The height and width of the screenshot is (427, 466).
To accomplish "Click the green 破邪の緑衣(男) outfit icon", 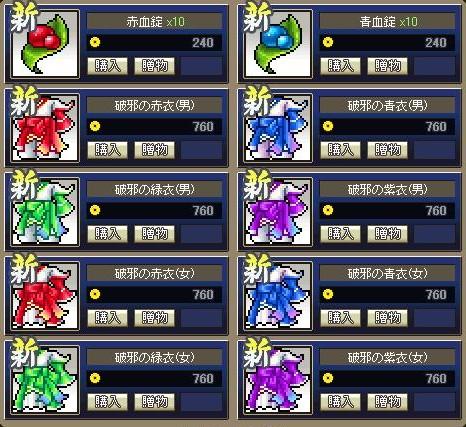I will tap(45, 212).
